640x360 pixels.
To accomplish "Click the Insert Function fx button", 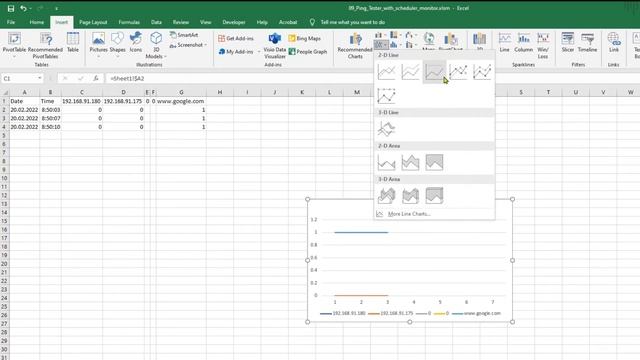I will tap(96, 78).
